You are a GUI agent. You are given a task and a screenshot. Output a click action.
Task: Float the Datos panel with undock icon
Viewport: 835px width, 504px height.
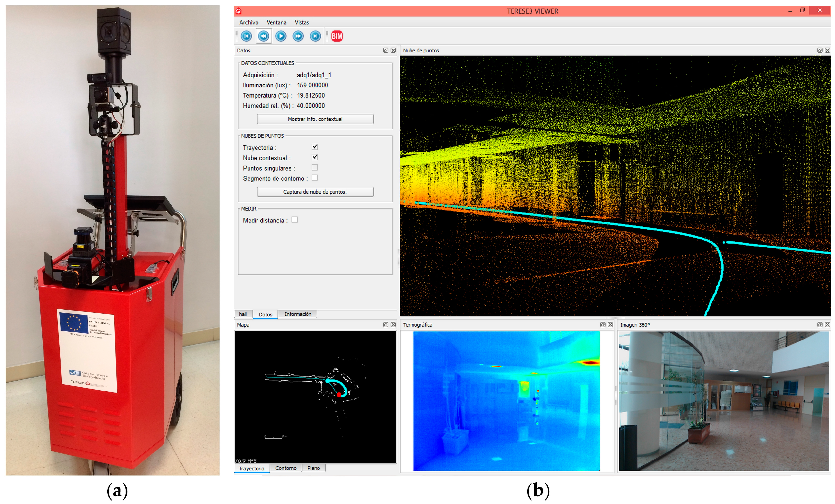(x=385, y=50)
